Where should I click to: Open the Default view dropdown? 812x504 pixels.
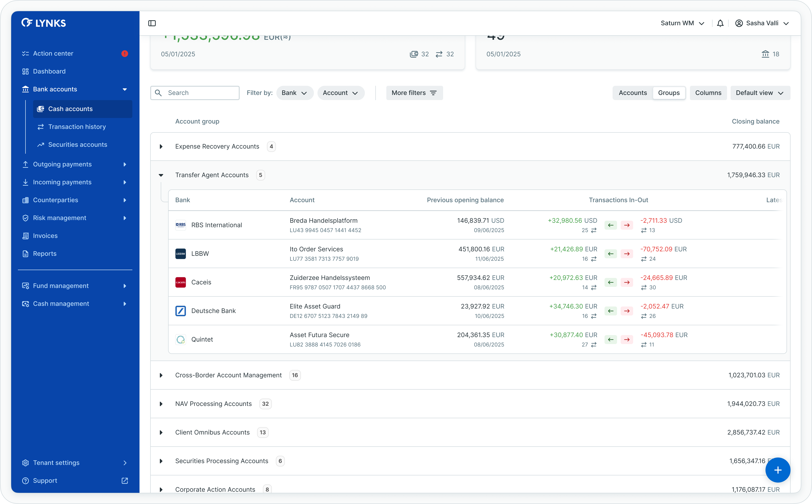(x=760, y=93)
